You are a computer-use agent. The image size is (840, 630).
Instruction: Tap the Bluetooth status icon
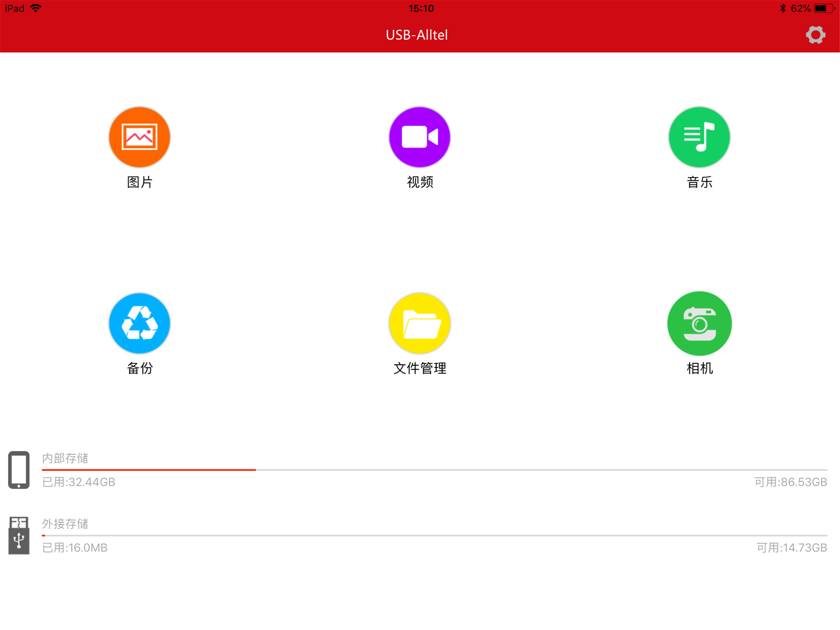[x=783, y=8]
